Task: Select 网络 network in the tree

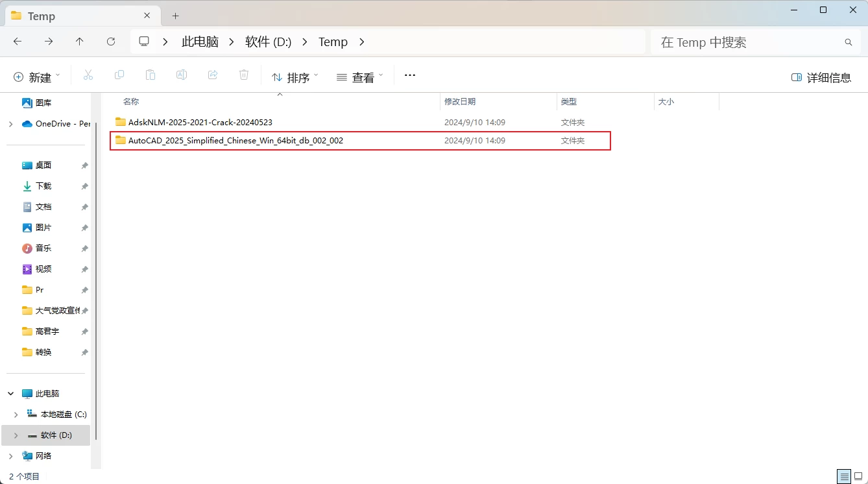Action: 37,455
